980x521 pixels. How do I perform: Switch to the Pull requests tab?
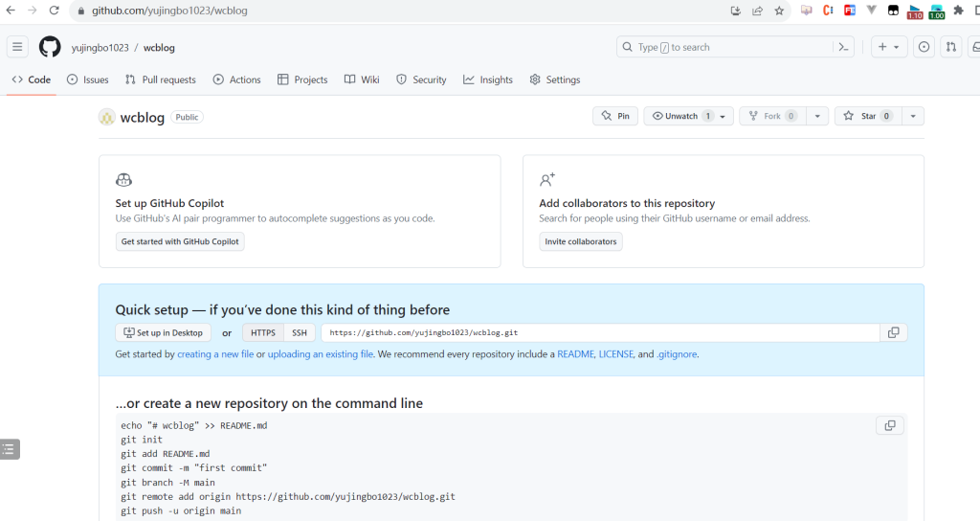[161, 79]
